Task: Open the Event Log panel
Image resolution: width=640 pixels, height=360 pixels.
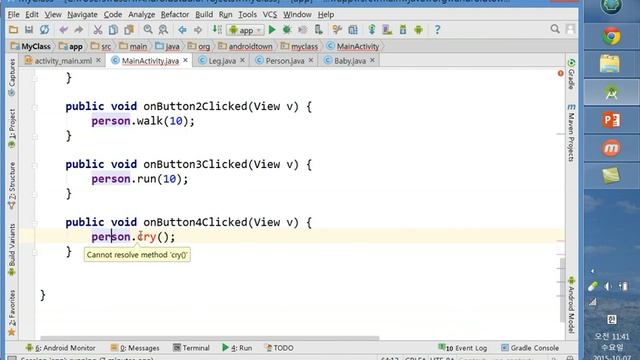Action: coord(463,348)
